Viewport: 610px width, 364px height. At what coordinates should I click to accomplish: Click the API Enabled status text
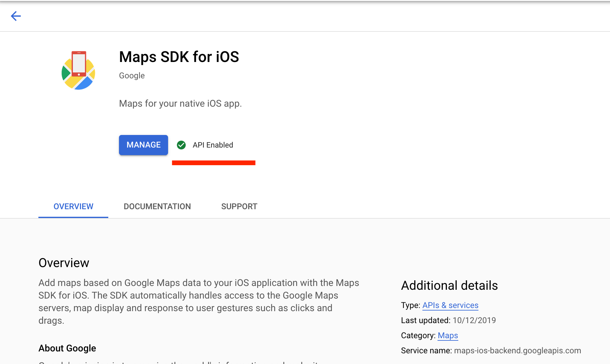pos(213,145)
